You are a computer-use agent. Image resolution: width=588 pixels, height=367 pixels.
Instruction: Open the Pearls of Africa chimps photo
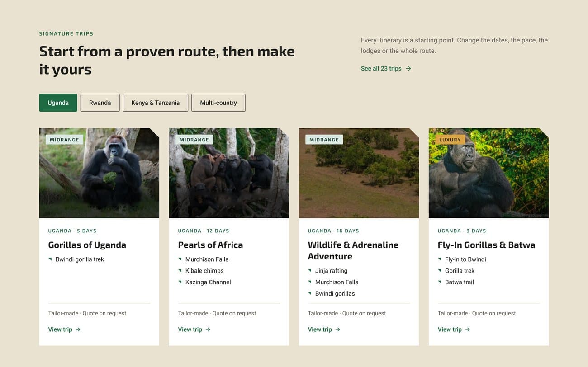pos(229,173)
